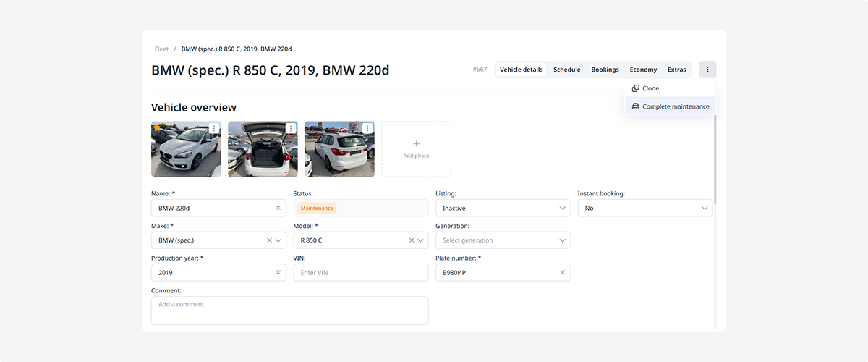This screenshot has height=362, width=868.
Task: Switch to the Schedule tab
Action: pos(566,70)
